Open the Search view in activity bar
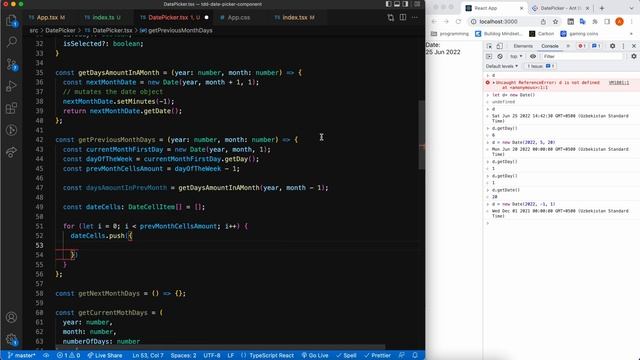 pos(11,42)
